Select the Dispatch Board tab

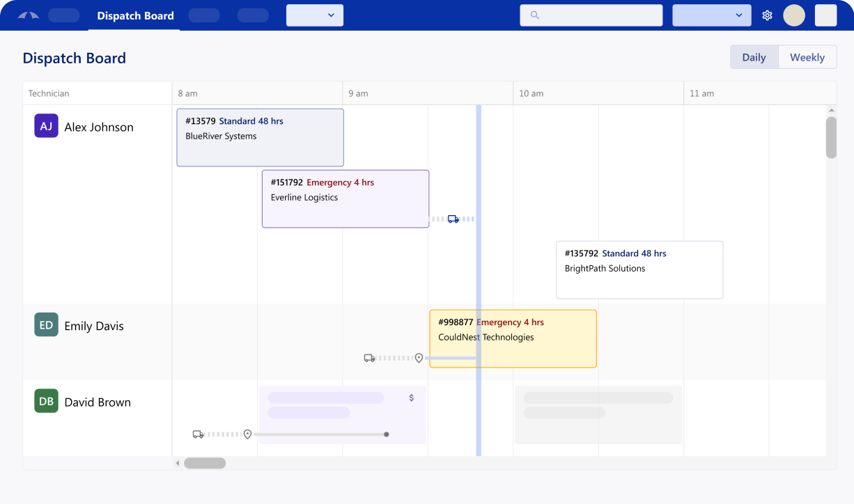(135, 15)
